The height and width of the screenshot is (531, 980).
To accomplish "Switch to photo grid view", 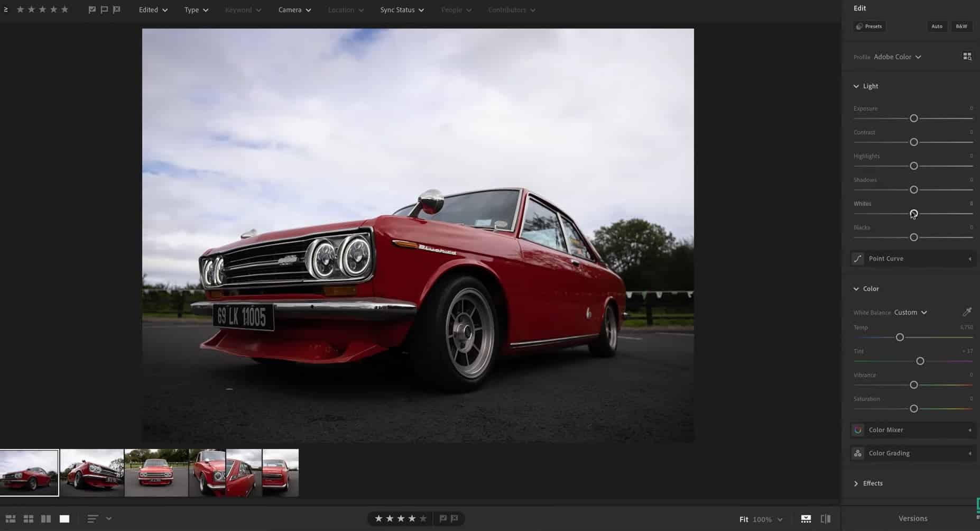I will [x=11, y=519].
